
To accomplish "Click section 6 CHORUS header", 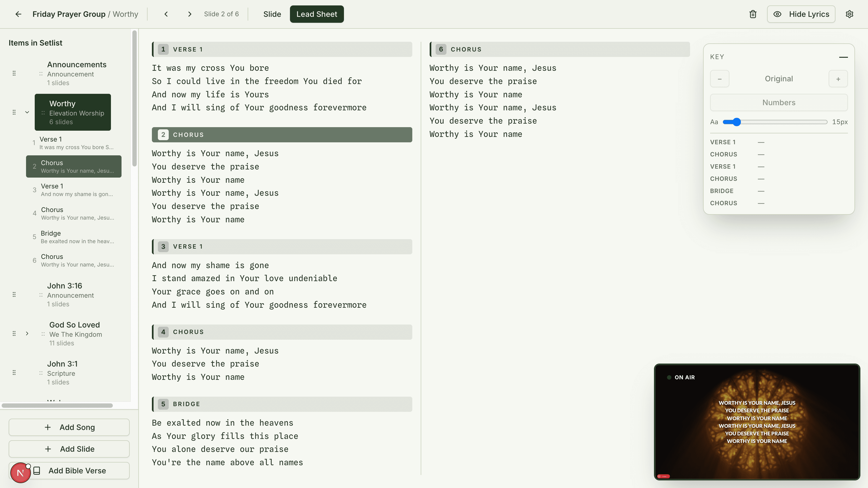I will (x=560, y=49).
